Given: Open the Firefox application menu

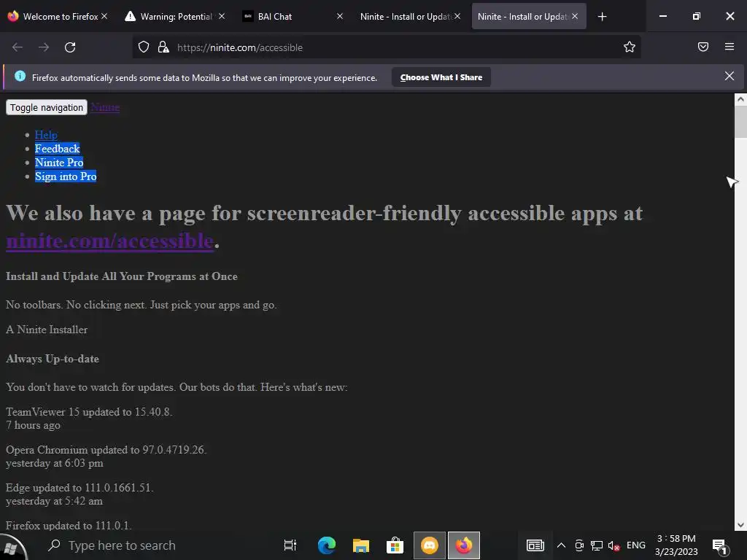Looking at the screenshot, I should pos(729,47).
